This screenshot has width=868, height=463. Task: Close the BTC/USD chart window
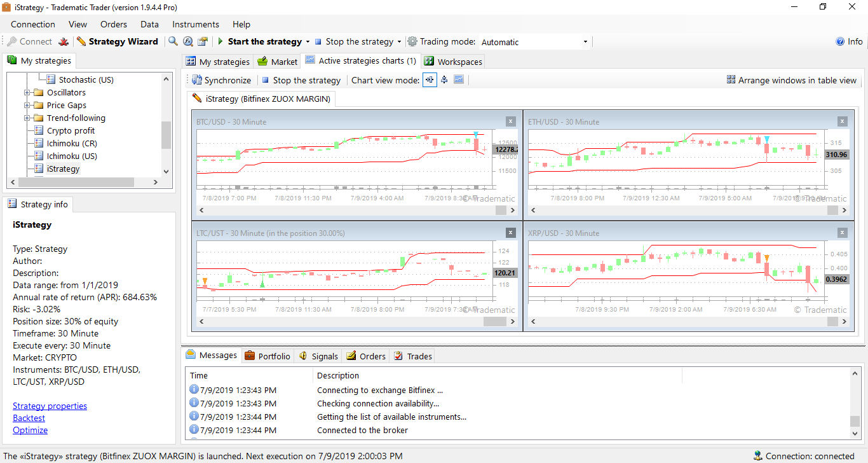510,121
